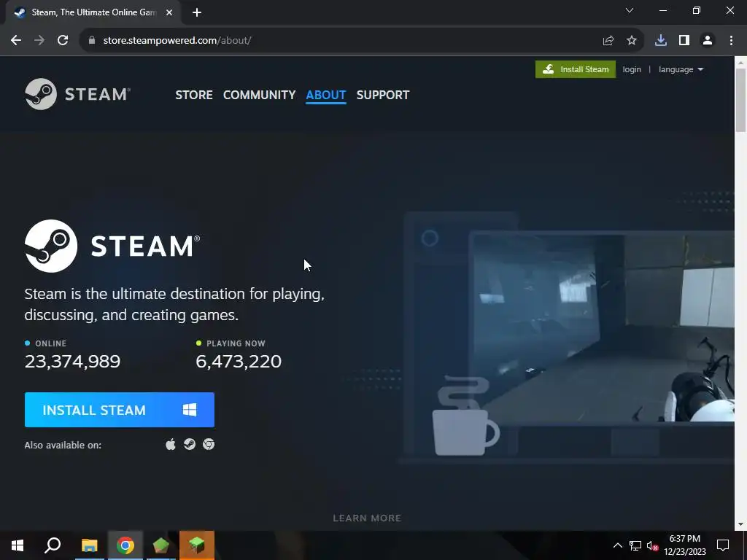
Task: Click the 'Also available on:' text
Action: (63, 446)
